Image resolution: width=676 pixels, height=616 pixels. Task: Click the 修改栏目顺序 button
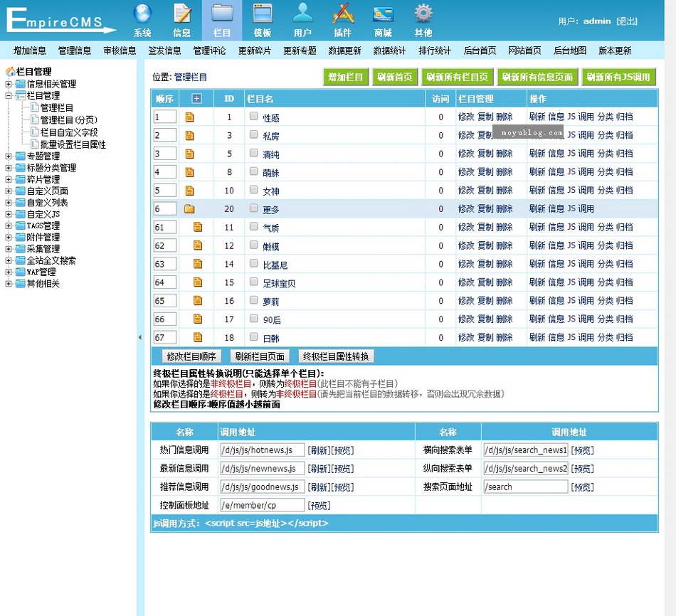[x=191, y=356]
